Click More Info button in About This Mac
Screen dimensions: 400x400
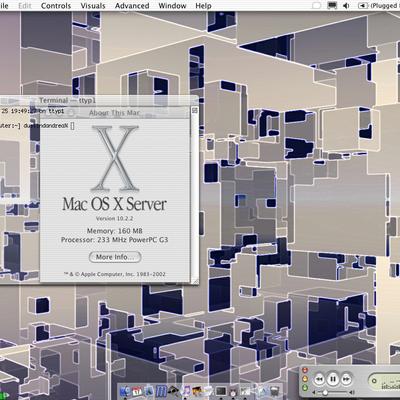tap(115, 257)
